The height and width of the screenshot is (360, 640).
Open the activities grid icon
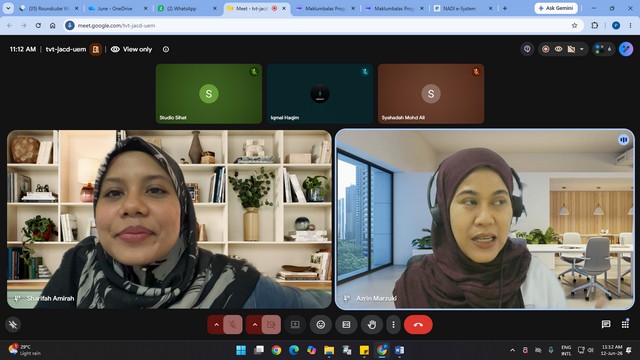[625, 324]
